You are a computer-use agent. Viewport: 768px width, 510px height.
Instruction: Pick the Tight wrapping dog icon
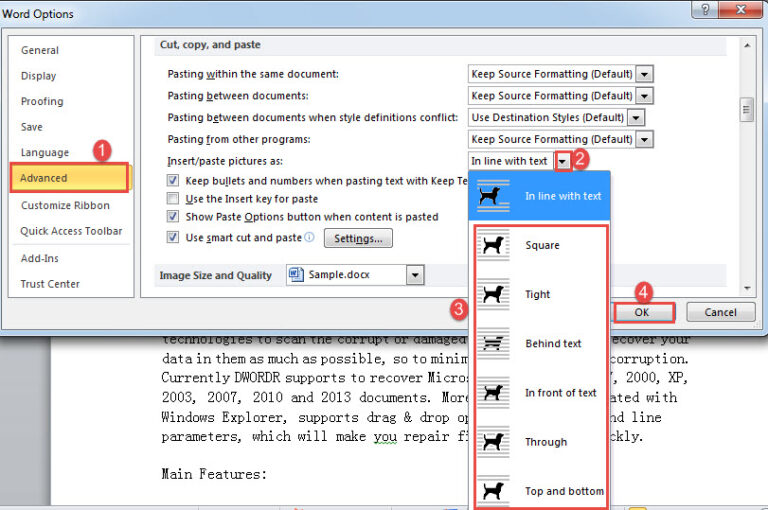pos(493,294)
